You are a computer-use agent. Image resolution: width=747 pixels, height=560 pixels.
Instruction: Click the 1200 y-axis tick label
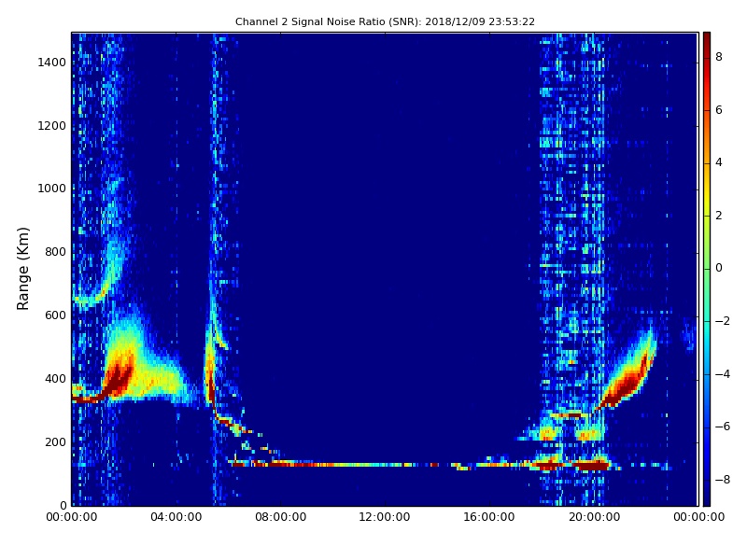52,126
